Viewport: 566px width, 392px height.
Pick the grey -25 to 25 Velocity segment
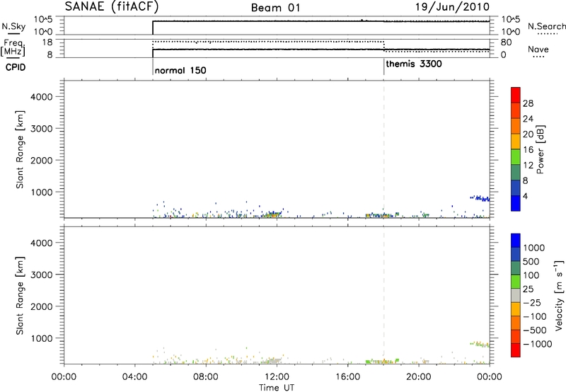(x=516, y=295)
